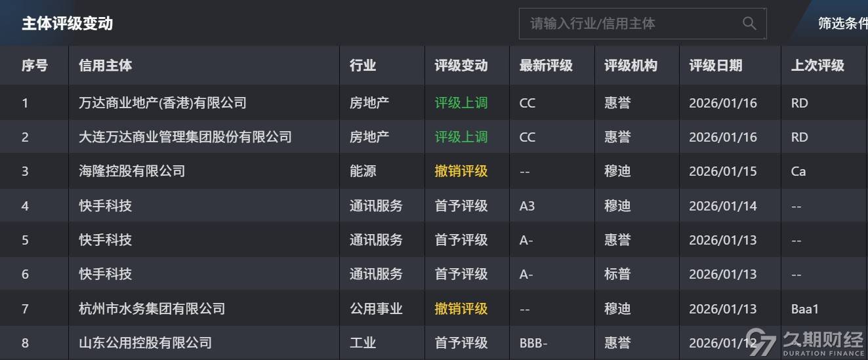Click 撤销评级 status for 海隆控股
Viewport: 868px width, 360px height.
pos(461,171)
